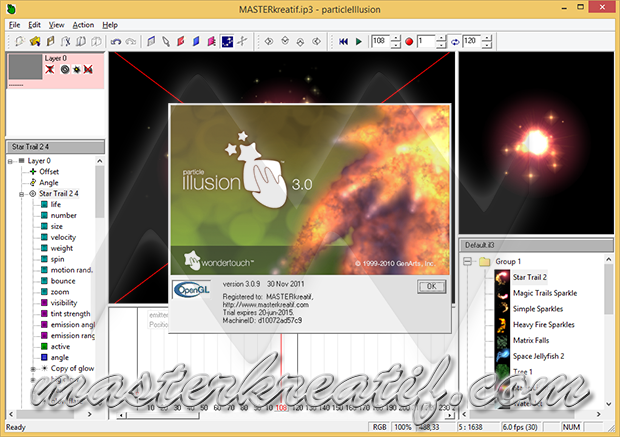Click the blue blocker tool icon
This screenshot has height=437, width=620.
[196, 41]
